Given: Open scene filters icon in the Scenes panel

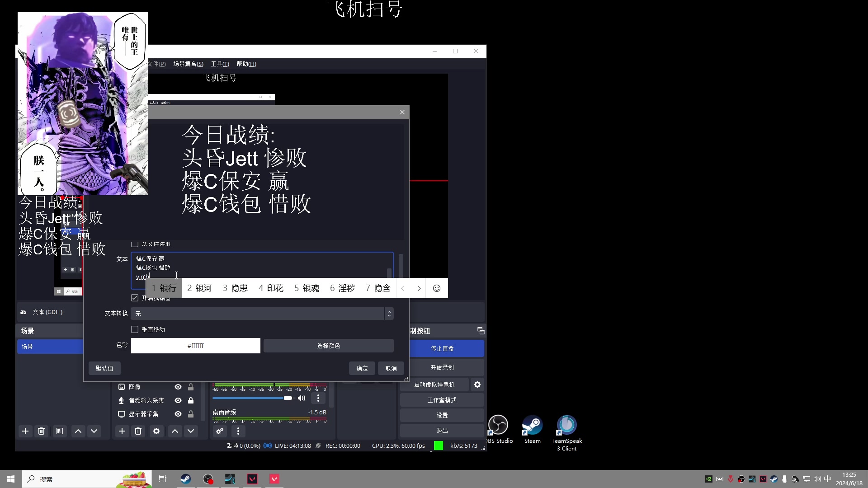Looking at the screenshot, I should click(x=59, y=431).
